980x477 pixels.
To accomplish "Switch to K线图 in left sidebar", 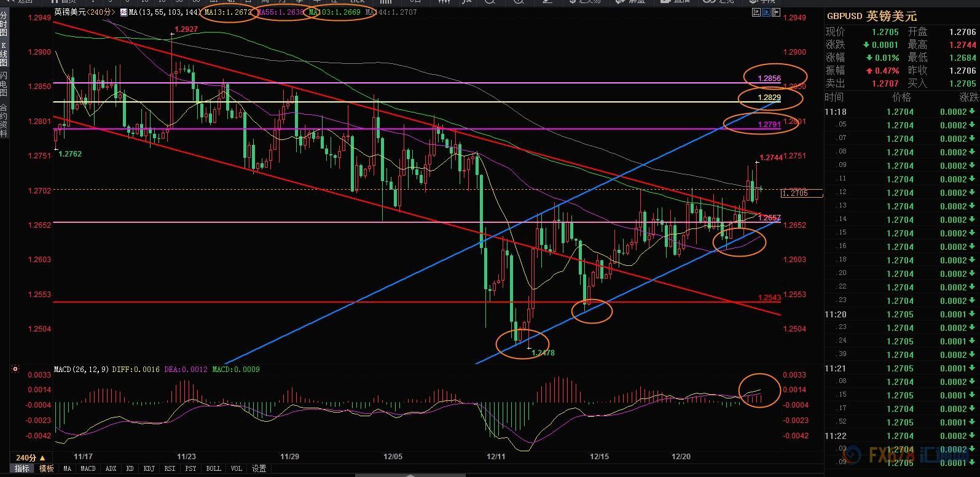I will (4, 54).
